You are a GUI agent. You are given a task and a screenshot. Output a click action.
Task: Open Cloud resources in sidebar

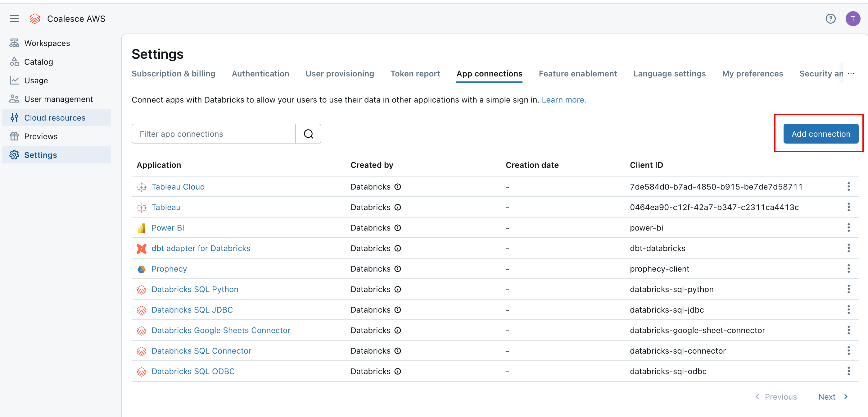(56, 118)
